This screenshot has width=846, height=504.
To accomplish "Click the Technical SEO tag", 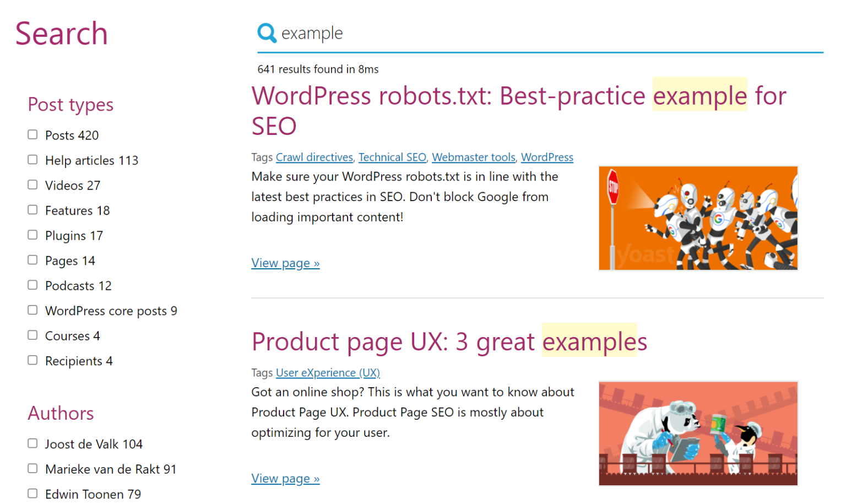I will click(x=392, y=157).
